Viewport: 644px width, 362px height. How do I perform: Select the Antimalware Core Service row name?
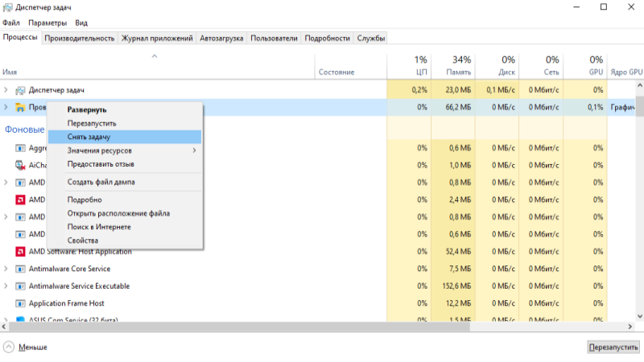tap(69, 269)
